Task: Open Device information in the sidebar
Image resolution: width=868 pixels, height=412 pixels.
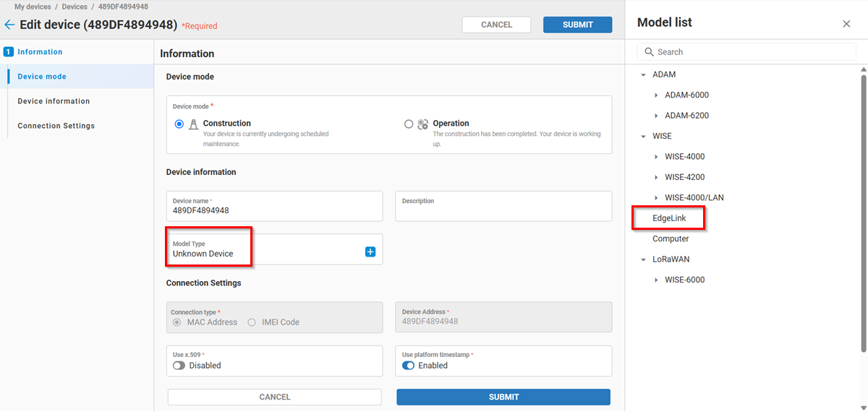Action: click(x=54, y=101)
